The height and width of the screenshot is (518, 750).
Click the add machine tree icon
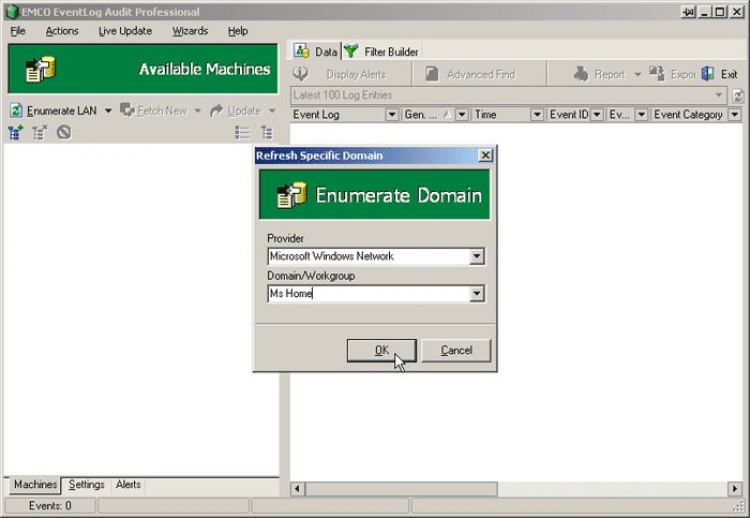click(16, 132)
